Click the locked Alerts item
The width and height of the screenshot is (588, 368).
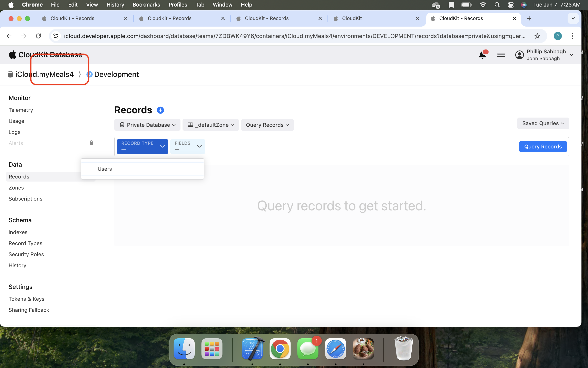(x=51, y=143)
